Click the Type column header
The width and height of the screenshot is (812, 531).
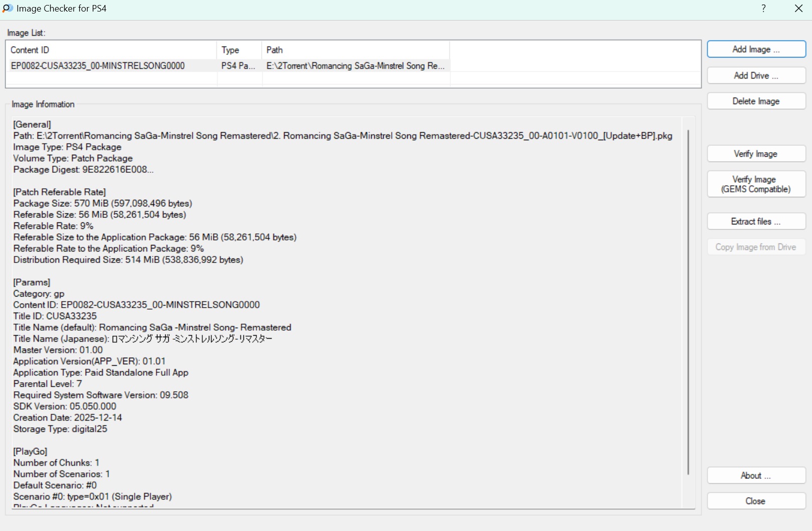click(239, 50)
